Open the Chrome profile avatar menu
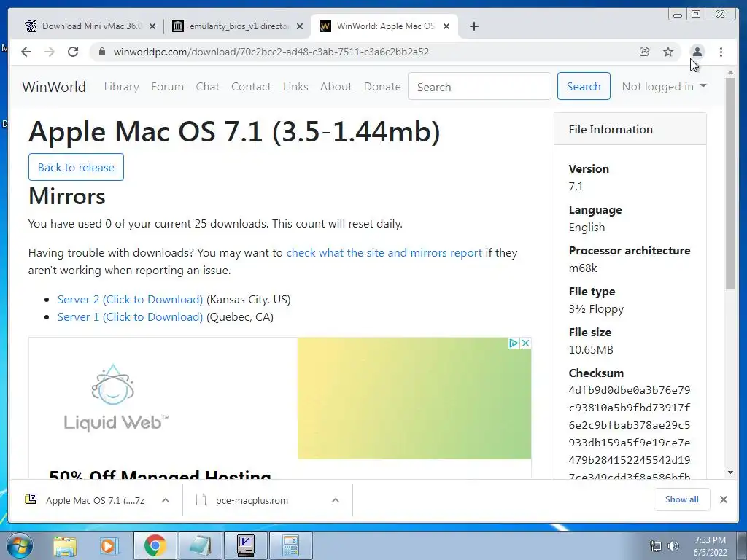Viewport: 747px width, 560px height. pyautogui.click(x=697, y=52)
